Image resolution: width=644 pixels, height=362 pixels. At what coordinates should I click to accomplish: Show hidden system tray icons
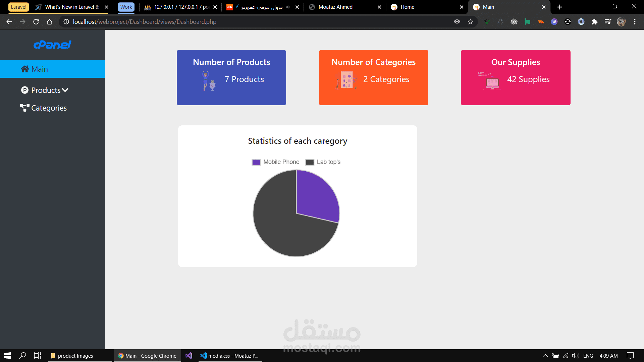545,356
